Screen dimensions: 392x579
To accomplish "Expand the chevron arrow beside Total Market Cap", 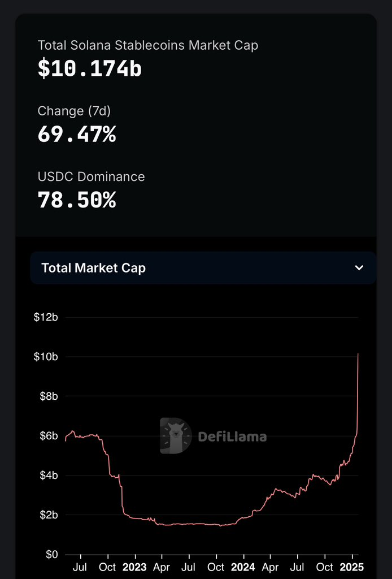I will pyautogui.click(x=359, y=268).
